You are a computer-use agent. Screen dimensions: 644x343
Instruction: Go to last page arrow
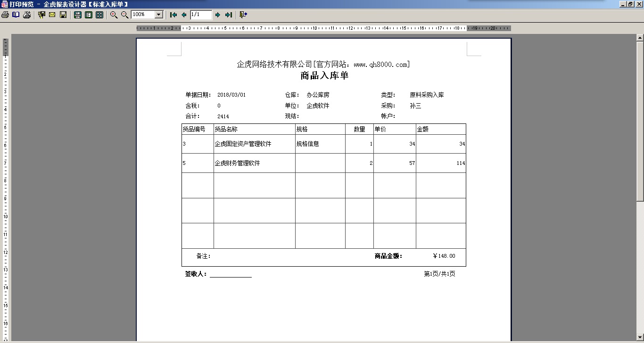(x=229, y=15)
